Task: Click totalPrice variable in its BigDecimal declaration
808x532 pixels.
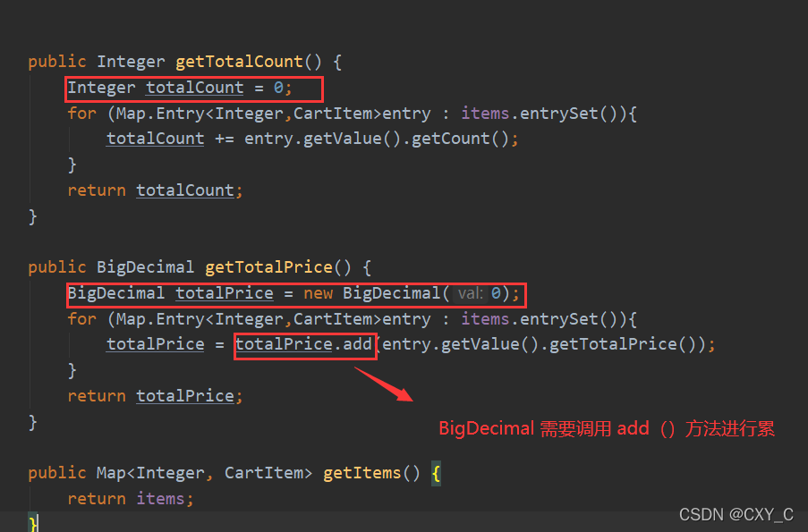Action: click(x=225, y=293)
